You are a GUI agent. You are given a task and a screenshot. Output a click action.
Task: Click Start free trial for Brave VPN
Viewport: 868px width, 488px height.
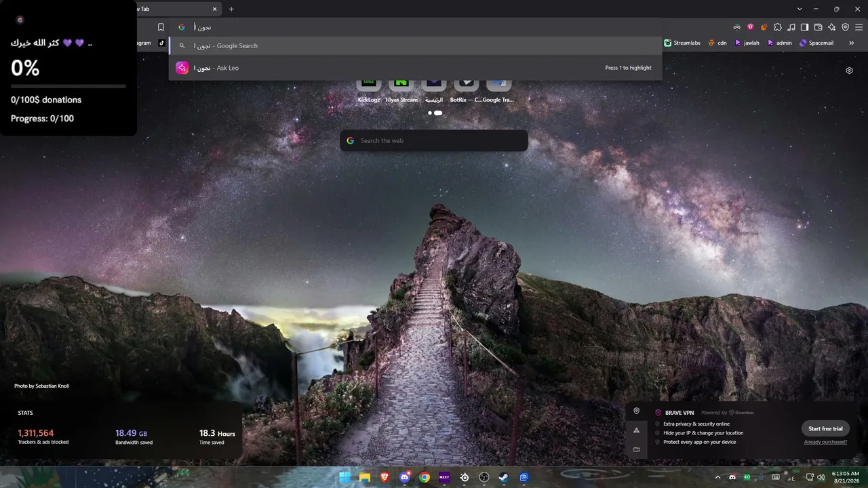pyautogui.click(x=825, y=428)
